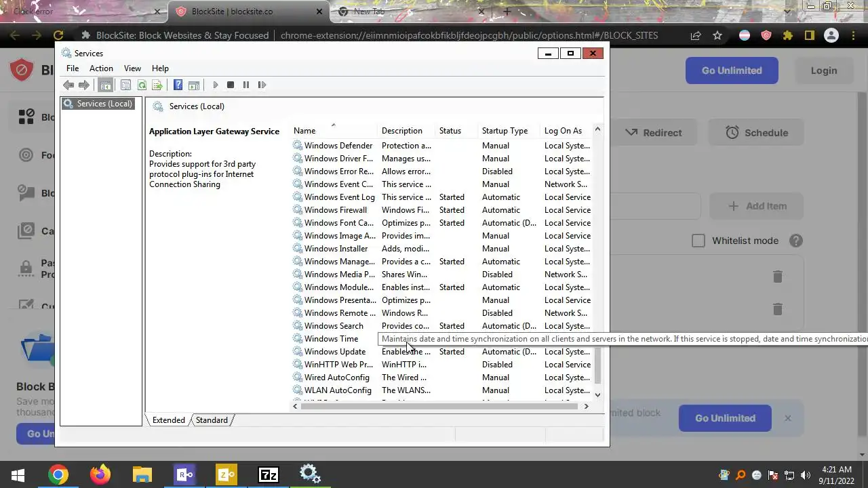Open the Help menu in Services

pos(160,68)
